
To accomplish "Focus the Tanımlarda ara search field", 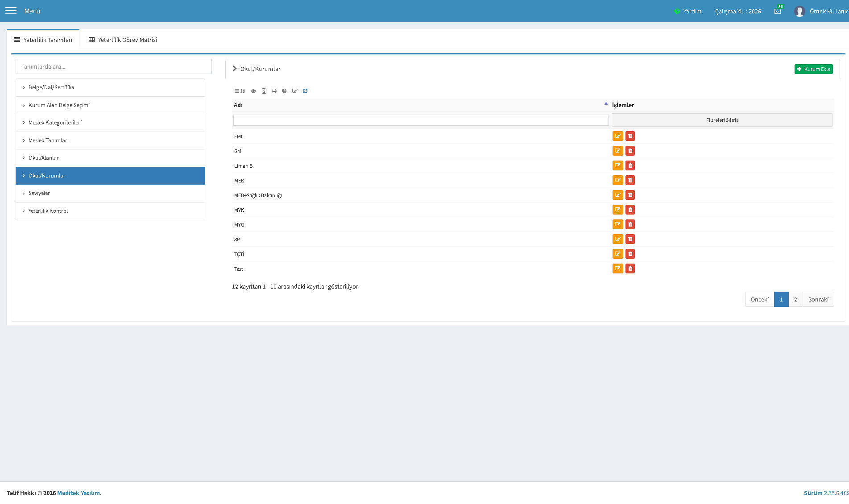I will 114,66.
